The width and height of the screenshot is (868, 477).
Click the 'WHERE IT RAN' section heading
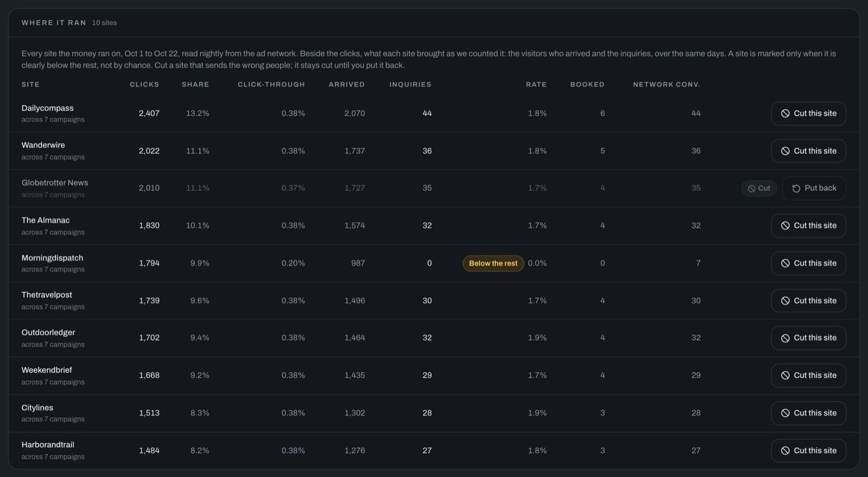click(x=54, y=23)
